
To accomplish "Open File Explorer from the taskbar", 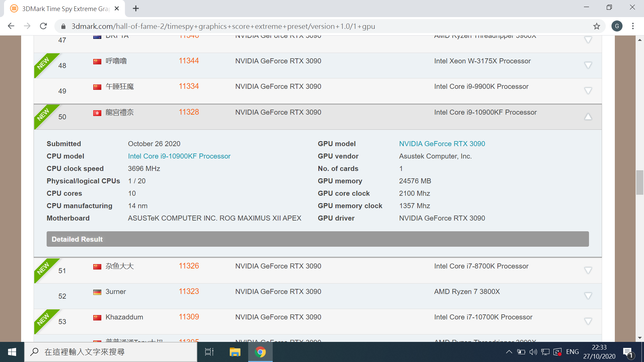I will point(235,352).
